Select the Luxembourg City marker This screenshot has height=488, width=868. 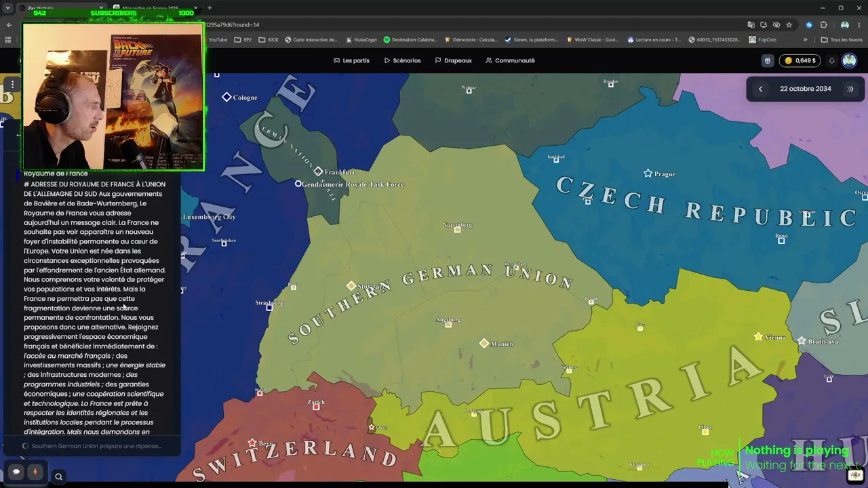point(209,217)
